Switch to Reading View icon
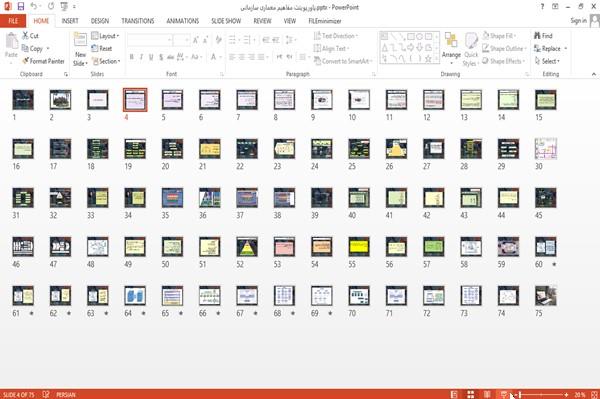This screenshot has width=600, height=399. (x=487, y=394)
